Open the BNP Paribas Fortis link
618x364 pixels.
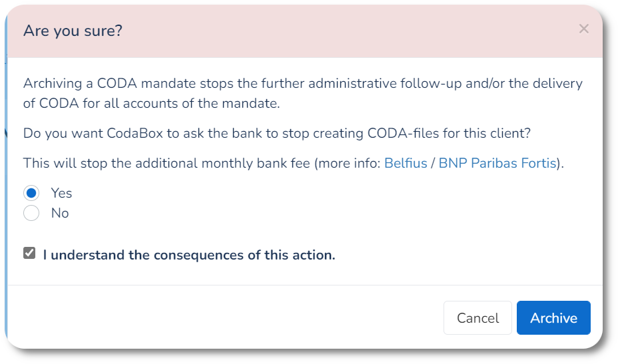click(x=497, y=163)
